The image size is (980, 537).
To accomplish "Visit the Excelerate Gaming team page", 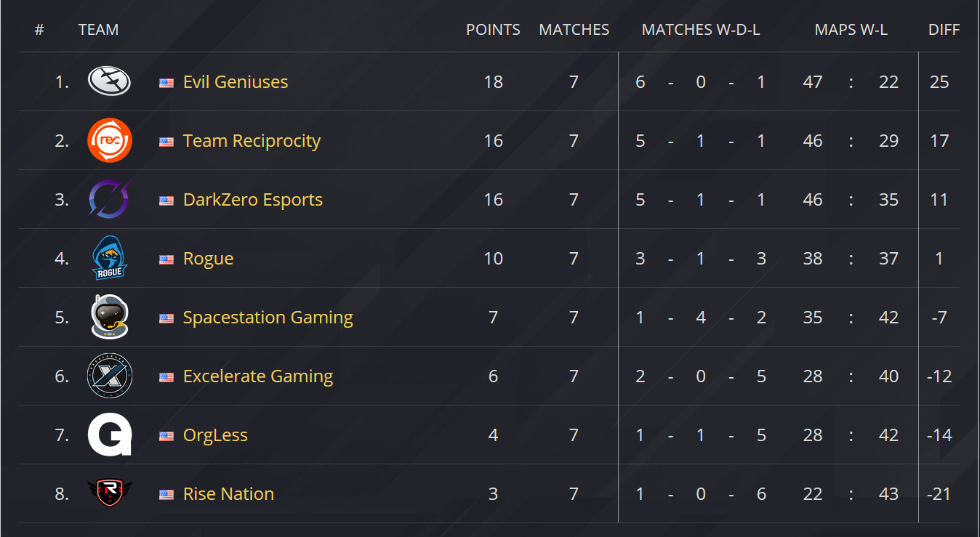I will [x=258, y=376].
